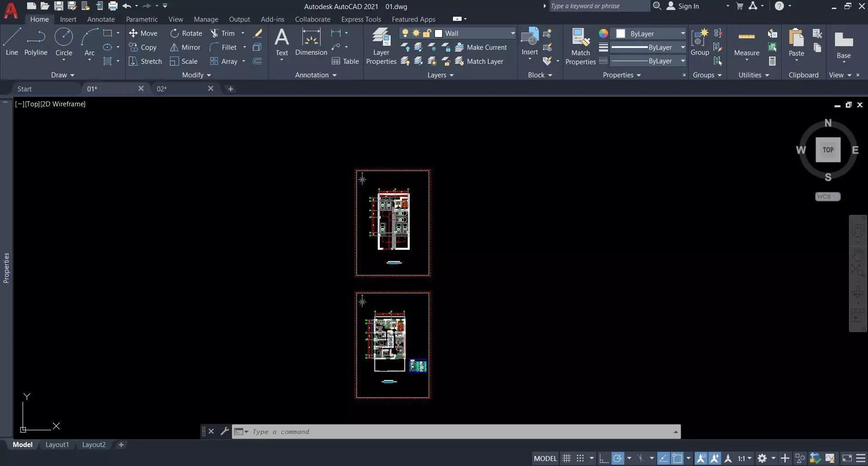
Task: Click the 2D Wireframe visual style label
Action: click(63, 104)
